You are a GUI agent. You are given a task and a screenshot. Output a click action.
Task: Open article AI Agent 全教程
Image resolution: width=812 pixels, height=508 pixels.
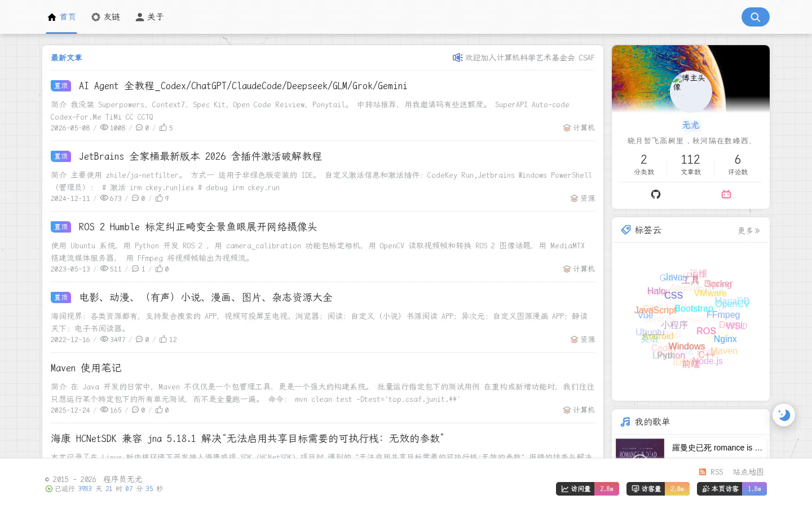pyautogui.click(x=243, y=86)
